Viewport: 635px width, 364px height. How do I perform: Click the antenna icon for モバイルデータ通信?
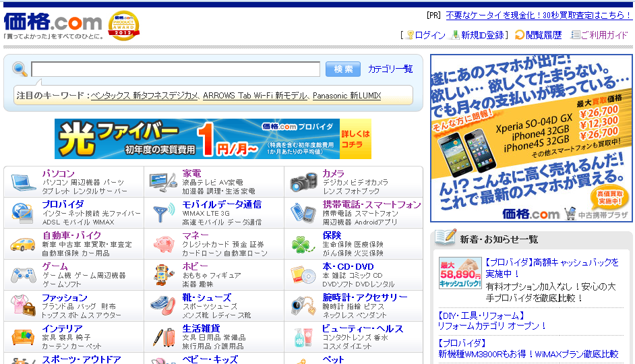click(x=164, y=213)
